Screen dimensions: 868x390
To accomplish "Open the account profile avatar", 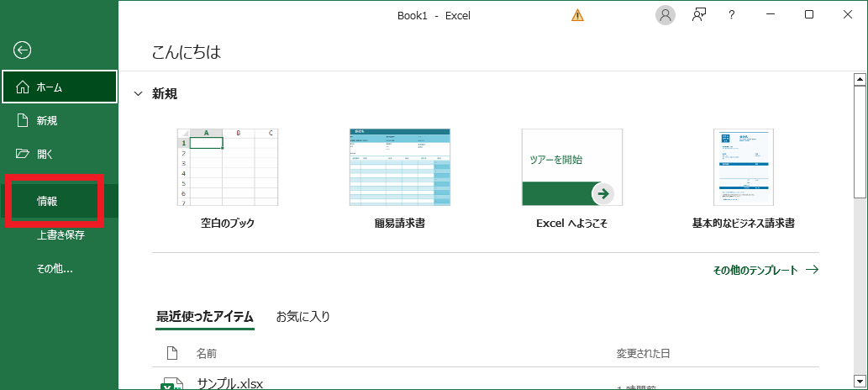I will [665, 15].
